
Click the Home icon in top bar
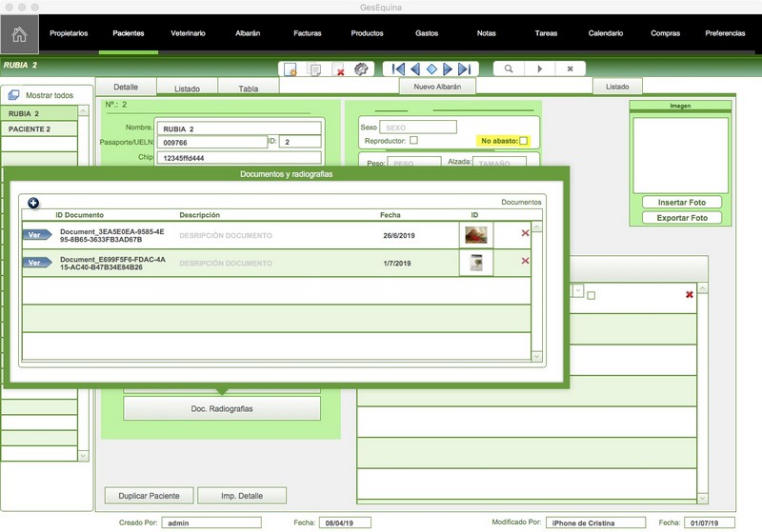coord(19,35)
